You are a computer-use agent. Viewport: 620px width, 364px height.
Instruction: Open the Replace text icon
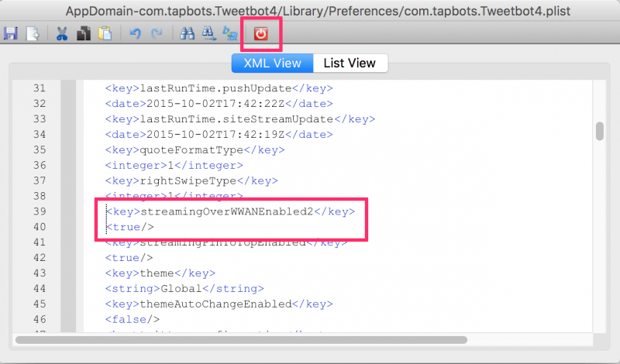pyautogui.click(x=230, y=33)
